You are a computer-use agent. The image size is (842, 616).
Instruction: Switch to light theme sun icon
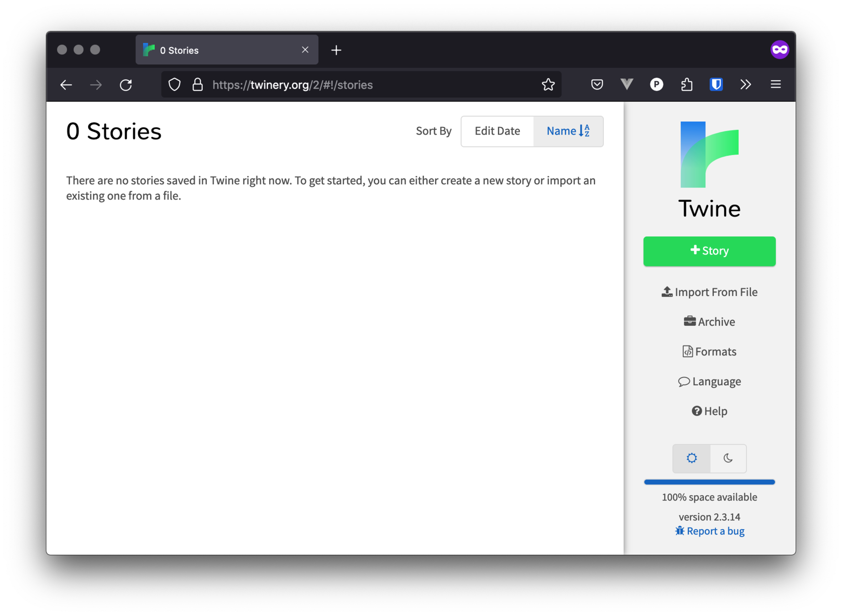click(691, 458)
